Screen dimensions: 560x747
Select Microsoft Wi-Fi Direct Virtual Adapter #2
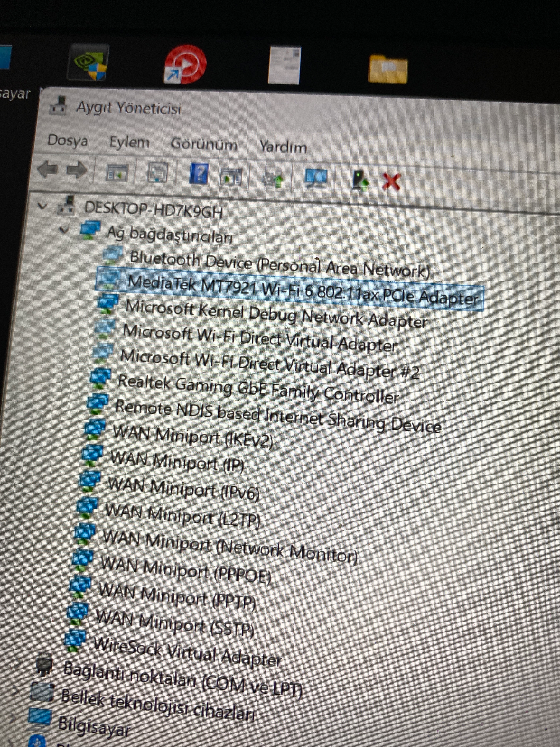pos(270,364)
